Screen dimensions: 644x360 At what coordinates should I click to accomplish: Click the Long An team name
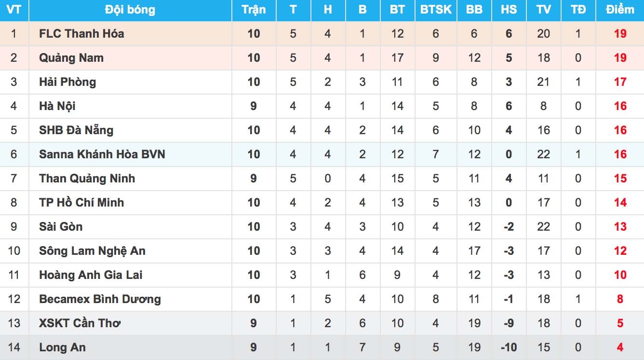click(62, 347)
